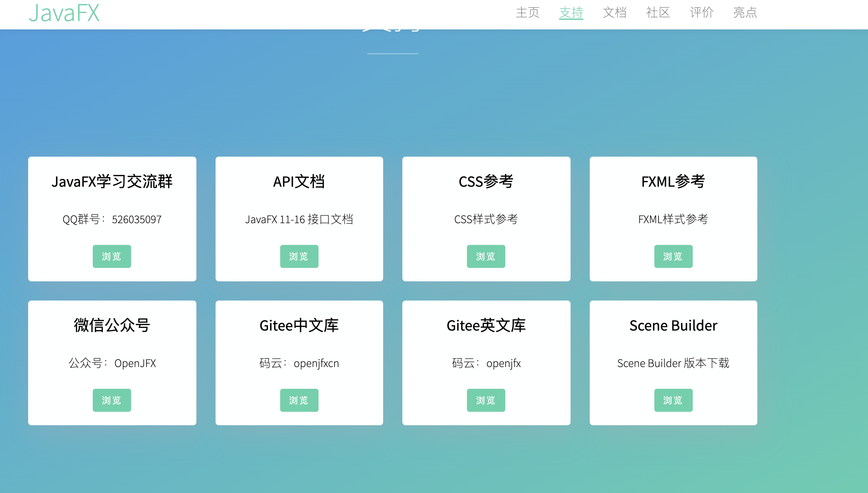Click the Scene Builder 版本下载 text

pos(673,363)
